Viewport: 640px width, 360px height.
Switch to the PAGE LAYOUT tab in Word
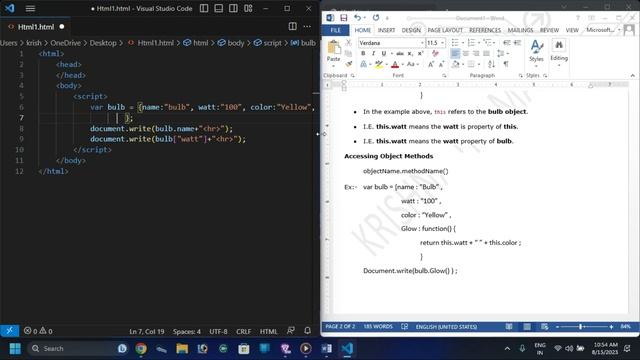click(445, 30)
